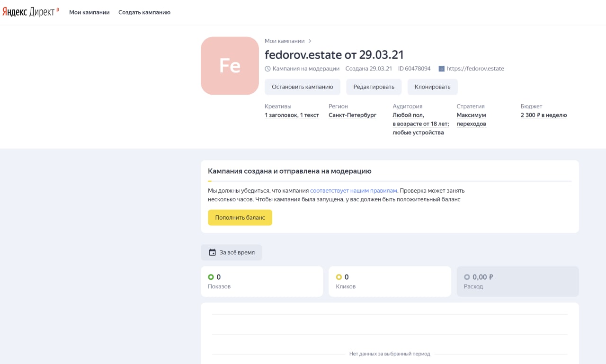
Task: Duplicate campaign with the "Клонировать" button
Action: [x=433, y=87]
